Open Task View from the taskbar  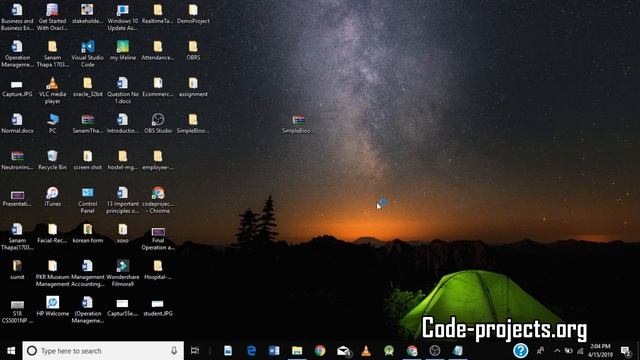click(x=195, y=351)
